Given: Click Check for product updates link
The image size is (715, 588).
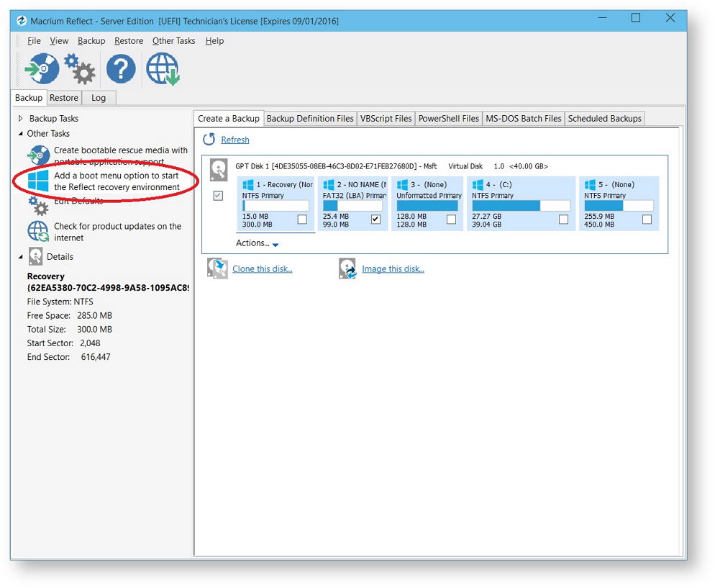Looking at the screenshot, I should [x=118, y=232].
